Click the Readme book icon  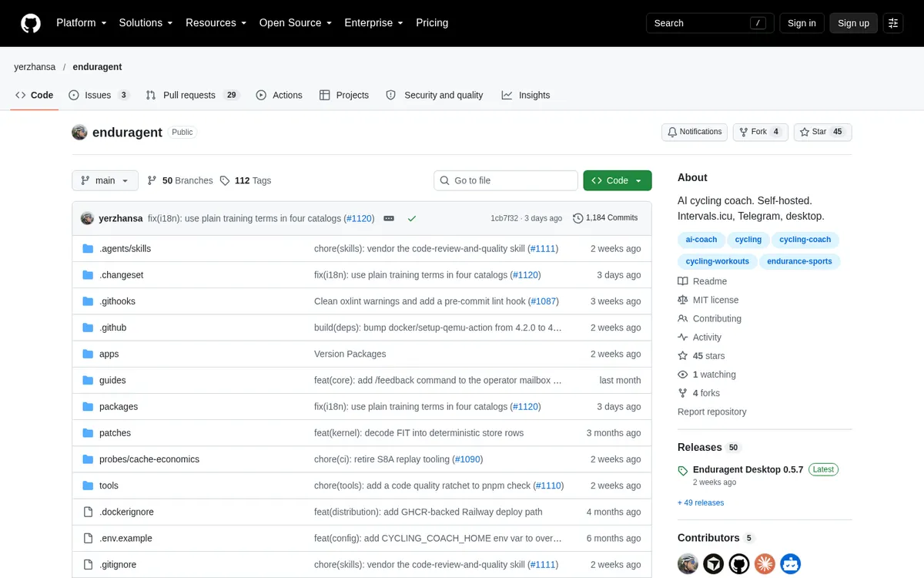pos(683,281)
